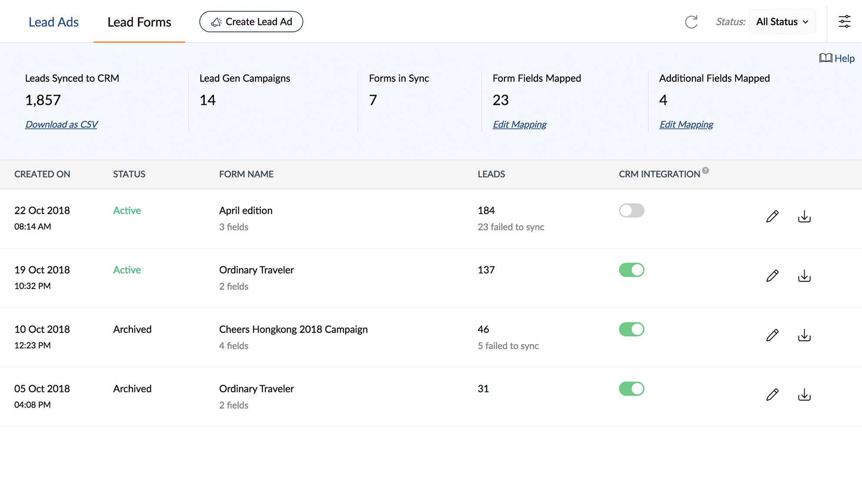Click the April edition form name

246,210
